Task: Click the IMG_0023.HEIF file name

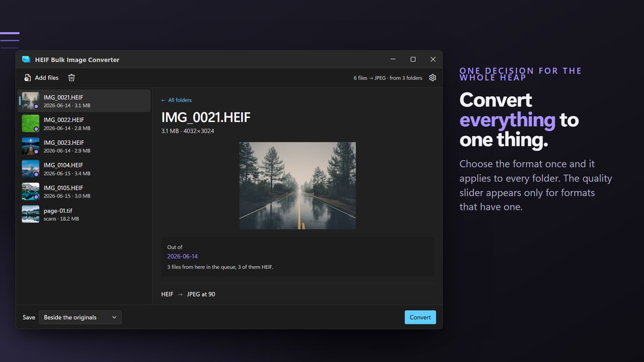Action: 64,142
